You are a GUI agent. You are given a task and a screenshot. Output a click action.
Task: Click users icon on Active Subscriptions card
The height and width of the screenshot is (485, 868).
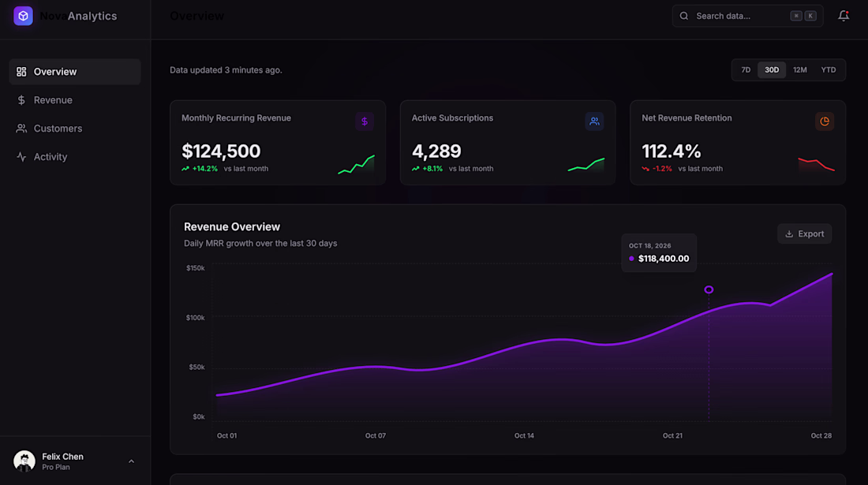tap(594, 121)
